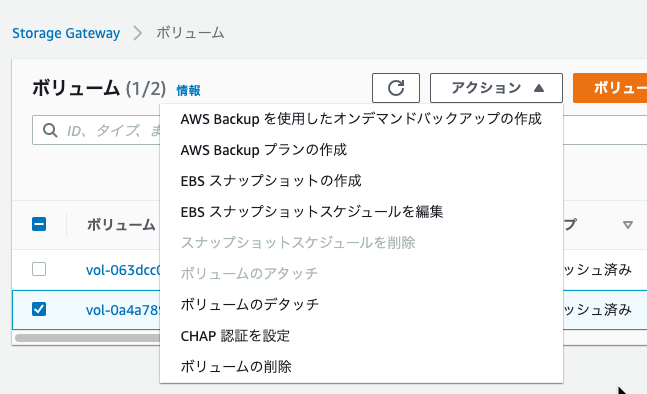Check the vol-063dcc row checkbox
The image size is (647, 394).
(x=39, y=269)
